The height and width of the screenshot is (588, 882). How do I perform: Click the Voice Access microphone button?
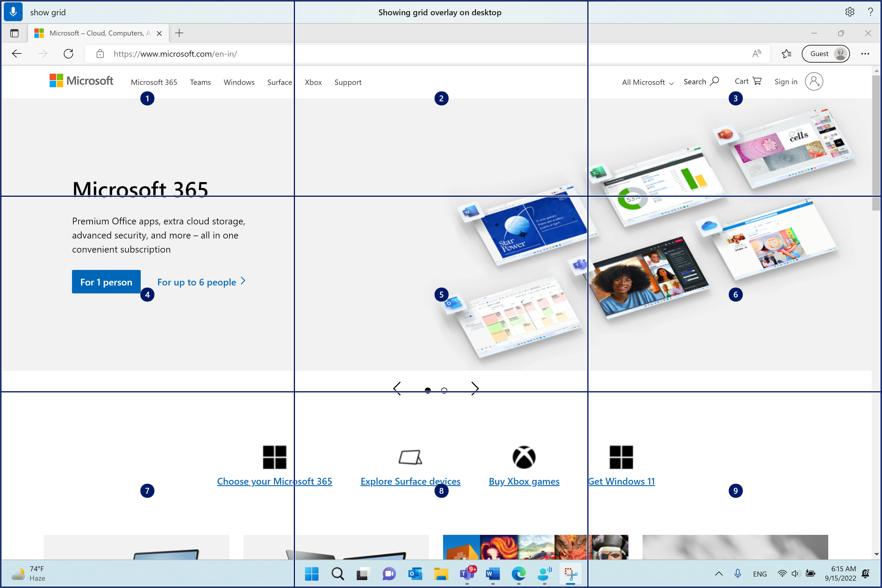click(x=13, y=12)
